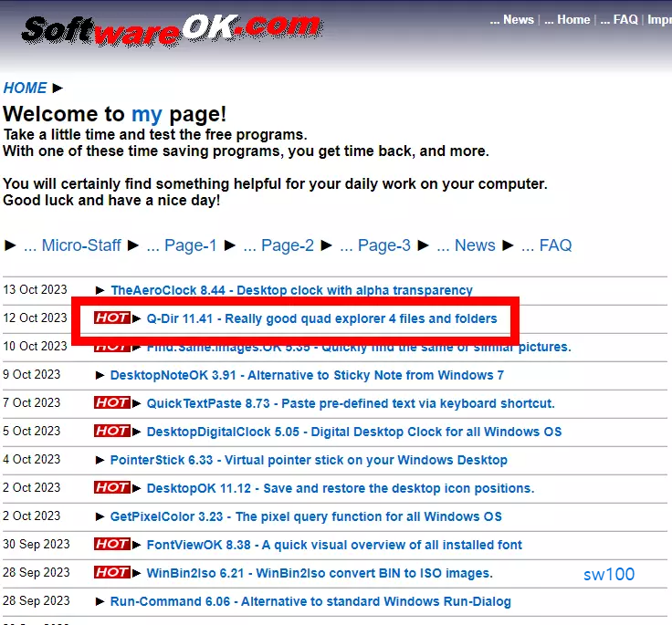Click the arrow next to HOME breadcrumb
672x625 pixels.
(58, 89)
